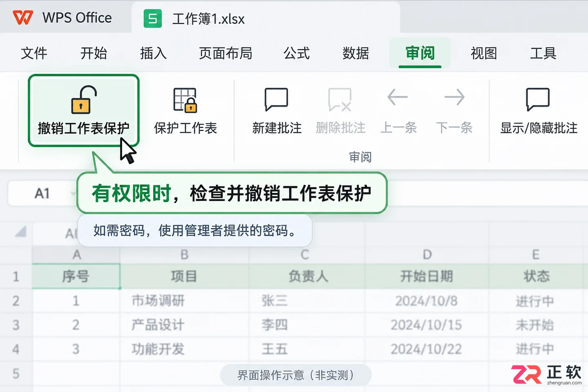The height and width of the screenshot is (392, 588).
Task: Go to previous comment (上一条) arrow
Action: 398,97
